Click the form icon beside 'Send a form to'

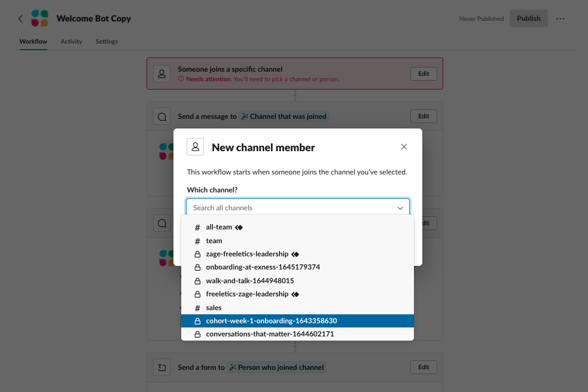pos(161,367)
